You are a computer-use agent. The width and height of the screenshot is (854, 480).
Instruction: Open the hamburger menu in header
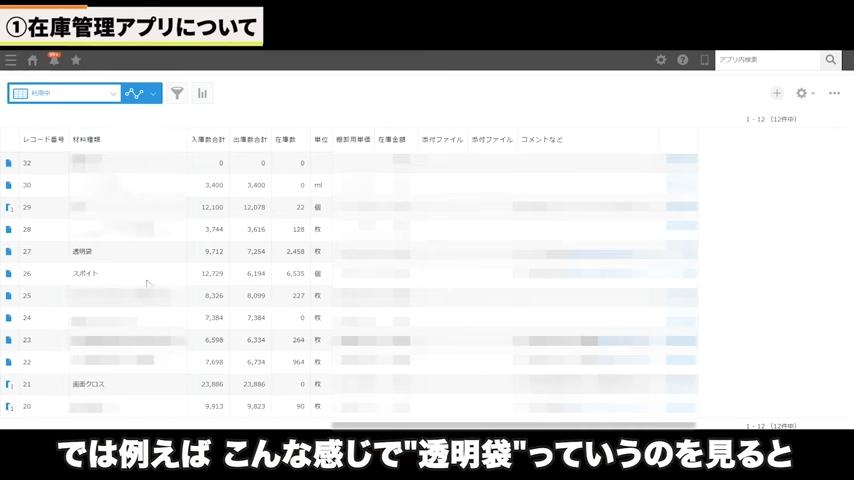click(11, 60)
